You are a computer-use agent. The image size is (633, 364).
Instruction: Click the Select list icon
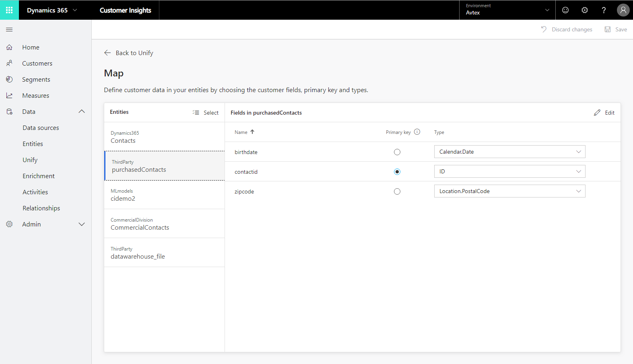coord(196,113)
